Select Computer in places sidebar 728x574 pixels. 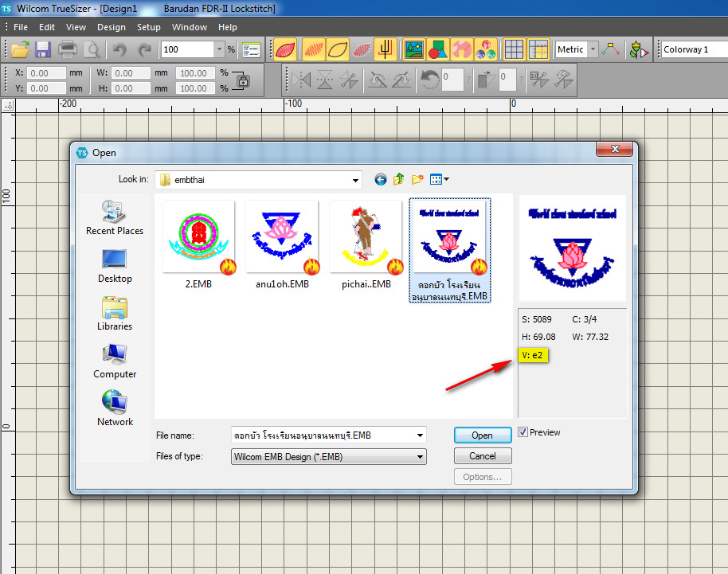coord(115,361)
